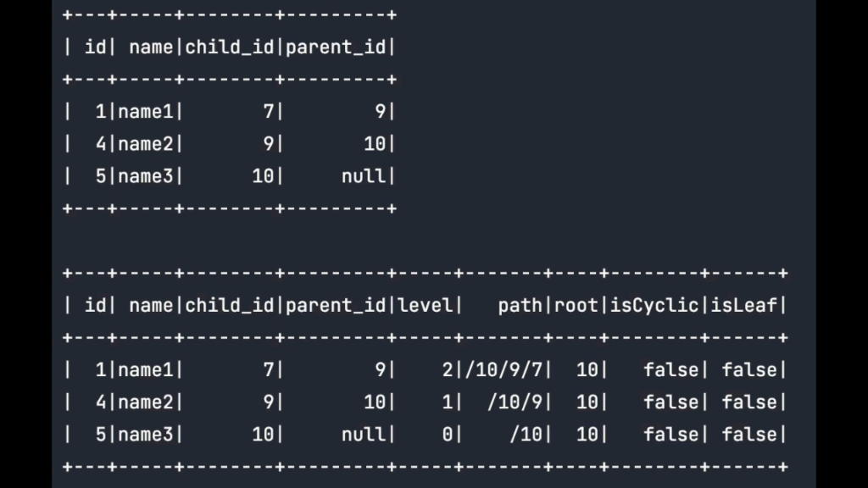868x488 pixels.
Task: Click the root value in name3 row
Action: tap(587, 434)
